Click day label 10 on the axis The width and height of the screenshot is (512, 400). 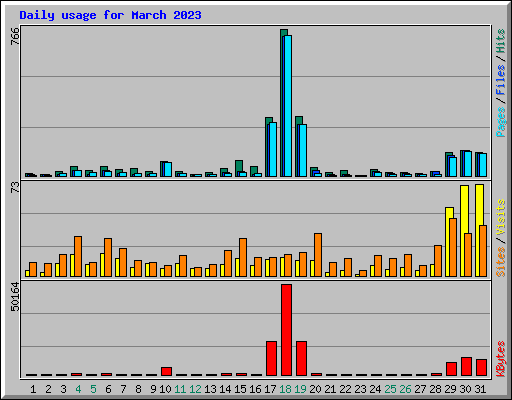point(165,389)
